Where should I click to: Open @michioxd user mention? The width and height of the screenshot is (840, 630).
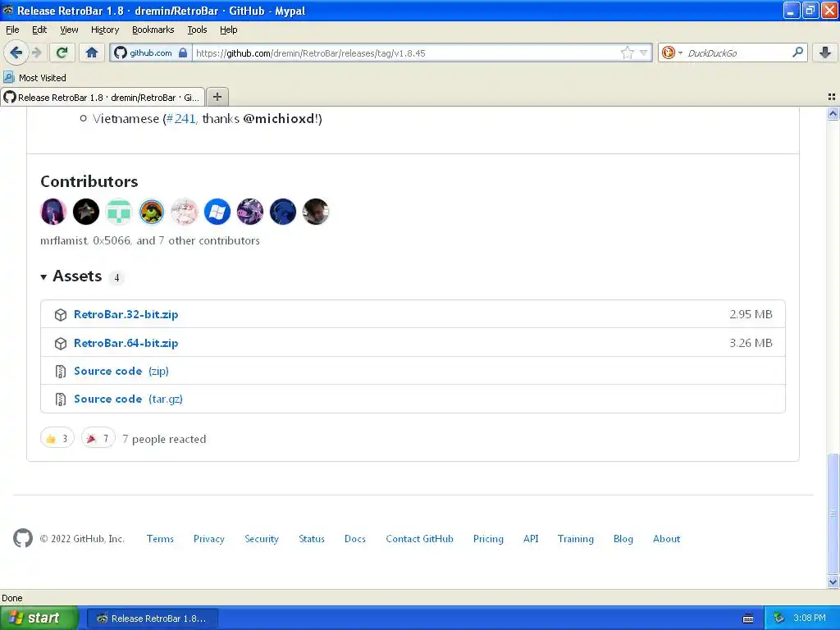(x=279, y=118)
